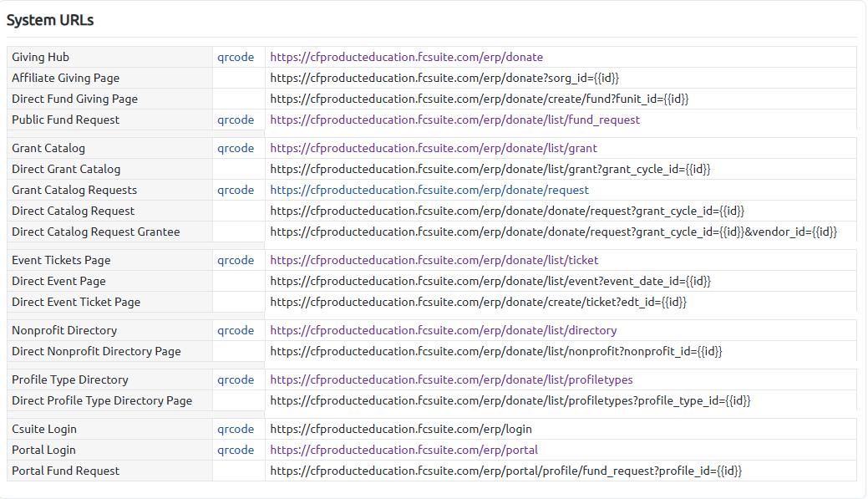Open the erp/donate/request URL
Screen dimensions: 868x499
429,190
